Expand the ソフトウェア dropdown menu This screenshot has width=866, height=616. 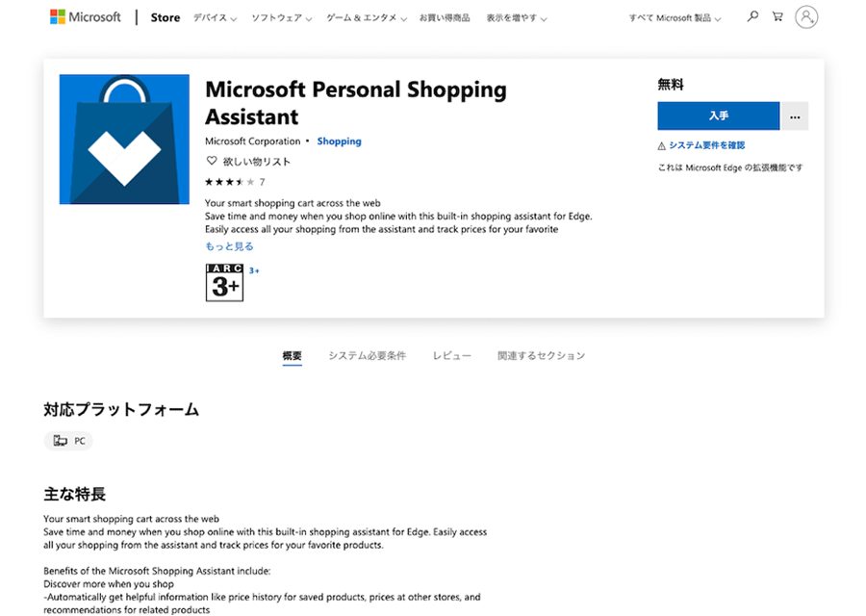[x=280, y=18]
